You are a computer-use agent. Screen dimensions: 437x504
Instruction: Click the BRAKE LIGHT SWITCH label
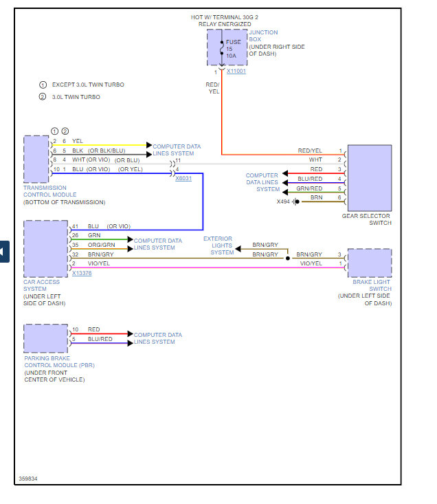click(x=372, y=285)
